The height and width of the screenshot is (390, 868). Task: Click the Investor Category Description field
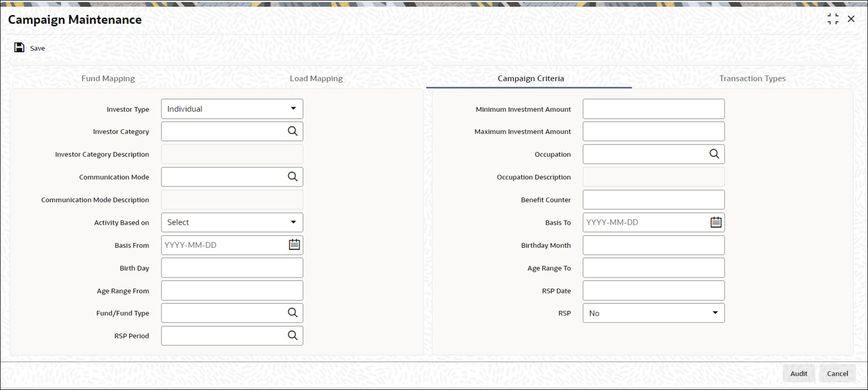tap(232, 154)
